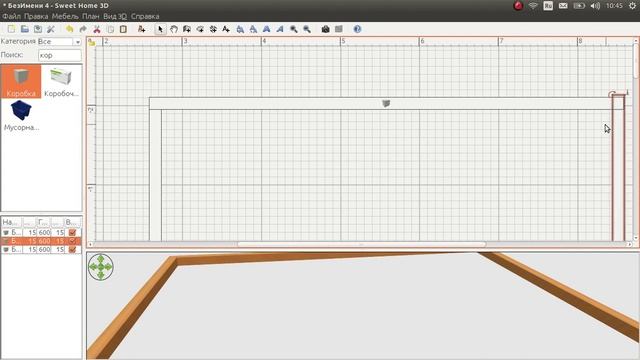Toggle visibility checkbox in highlighted furniture row
The width and height of the screenshot is (640, 360).
[73, 241]
